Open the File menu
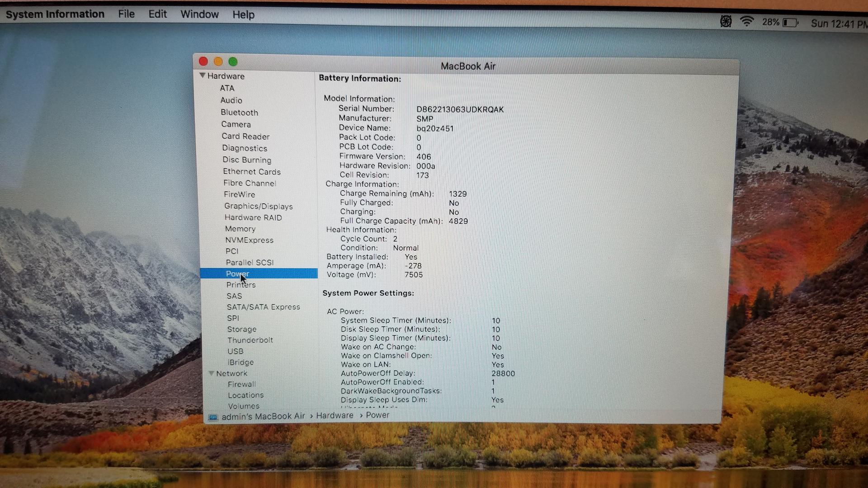The image size is (868, 488). point(126,14)
